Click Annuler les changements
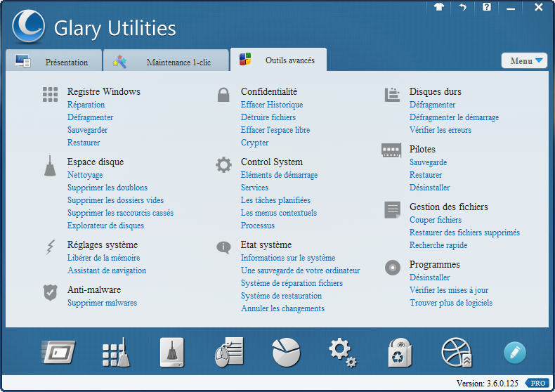Viewport: 555px width, 392px height. coord(283,308)
